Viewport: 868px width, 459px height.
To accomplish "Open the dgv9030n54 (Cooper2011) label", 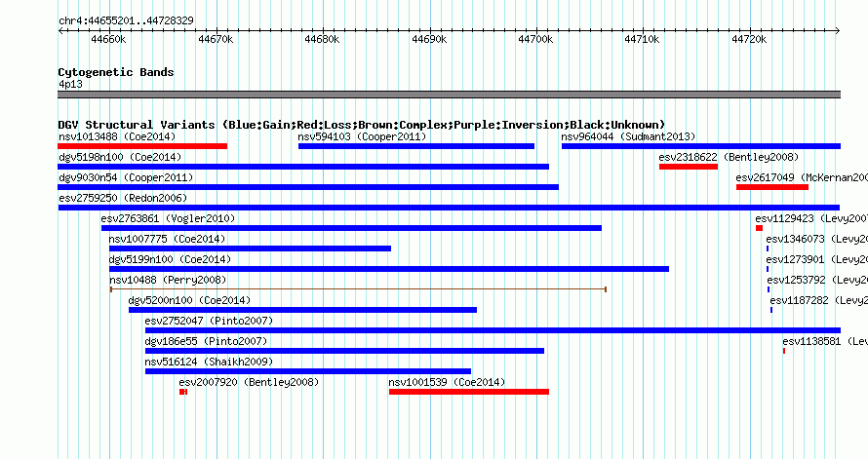I will pyautogui.click(x=126, y=177).
